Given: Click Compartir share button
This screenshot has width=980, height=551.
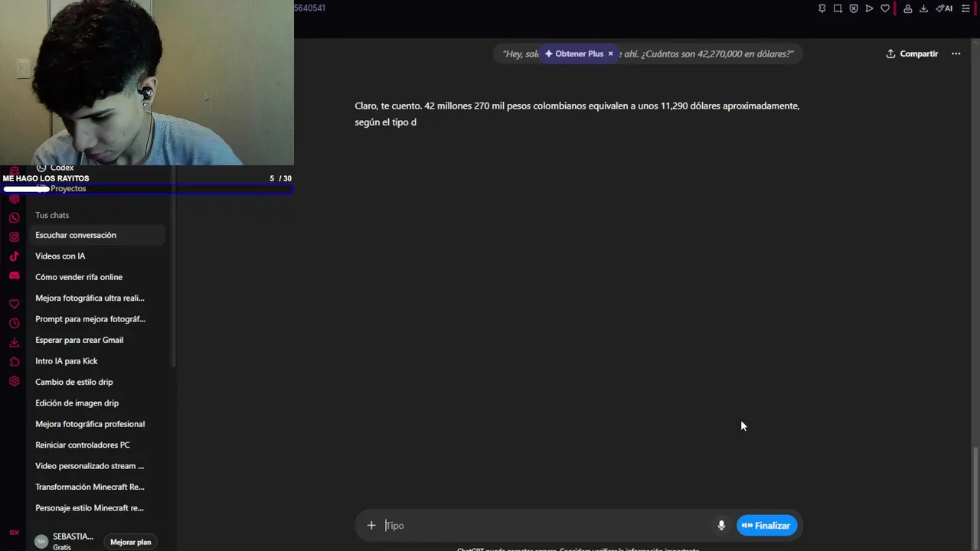Looking at the screenshot, I should (x=912, y=54).
